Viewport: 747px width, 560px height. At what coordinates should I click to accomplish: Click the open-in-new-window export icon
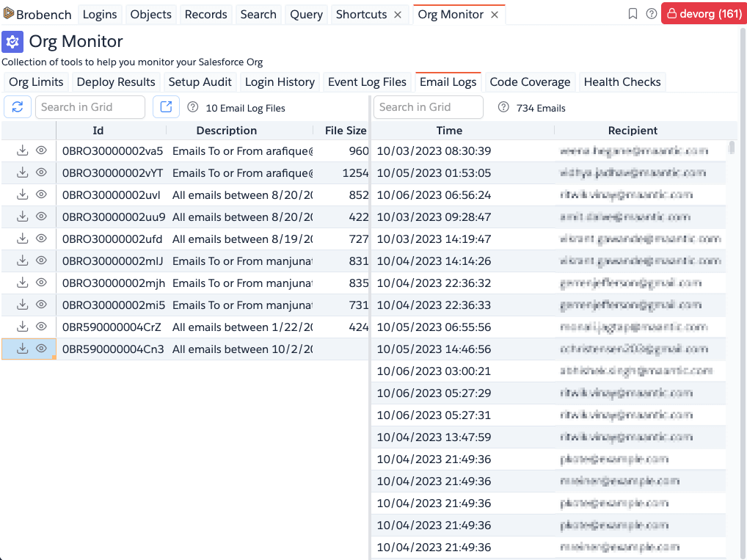[166, 106]
